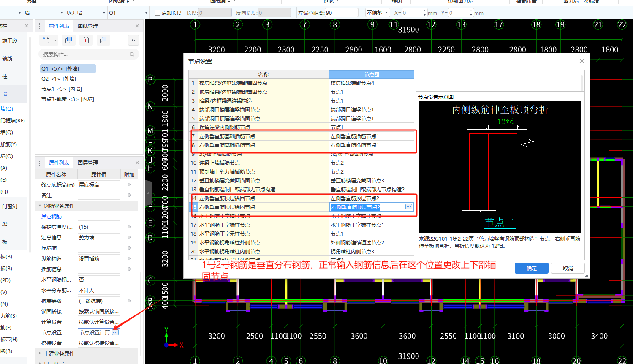The height and width of the screenshot is (364, 633).
Task: Click the X value stepper arrows
Action: pos(424,13)
